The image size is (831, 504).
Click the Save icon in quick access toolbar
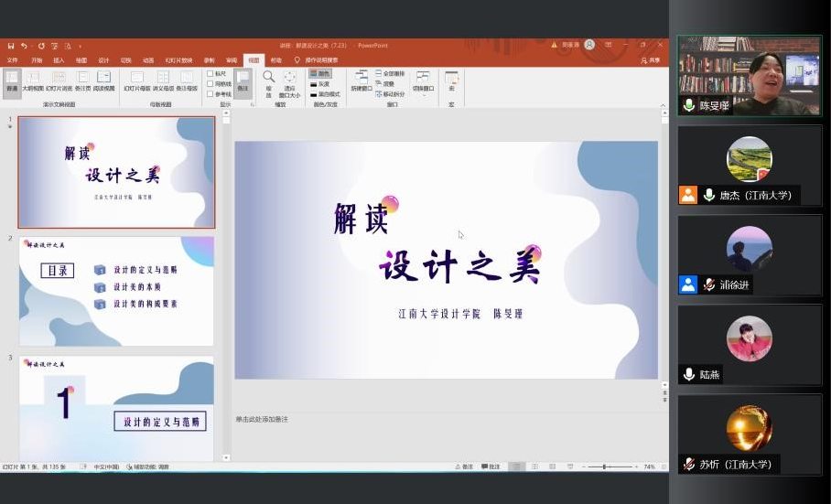click(x=11, y=46)
